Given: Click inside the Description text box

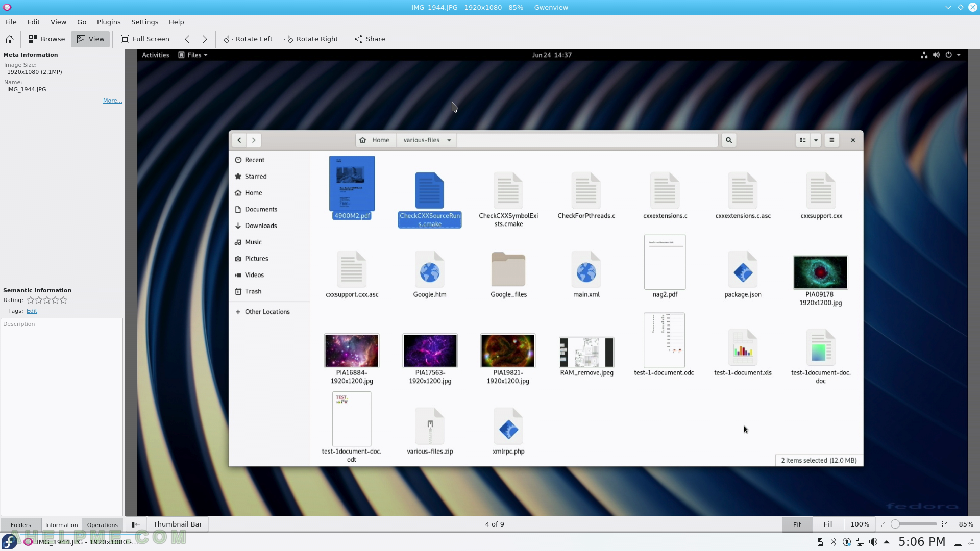Looking at the screenshot, I should point(62,417).
